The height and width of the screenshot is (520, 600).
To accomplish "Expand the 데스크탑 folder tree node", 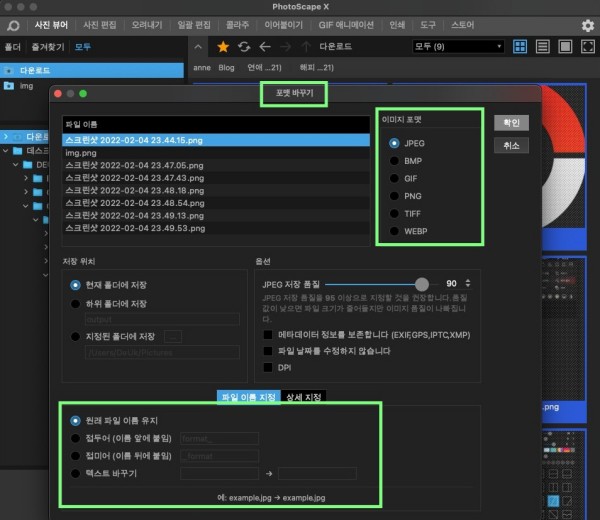I will (6, 151).
